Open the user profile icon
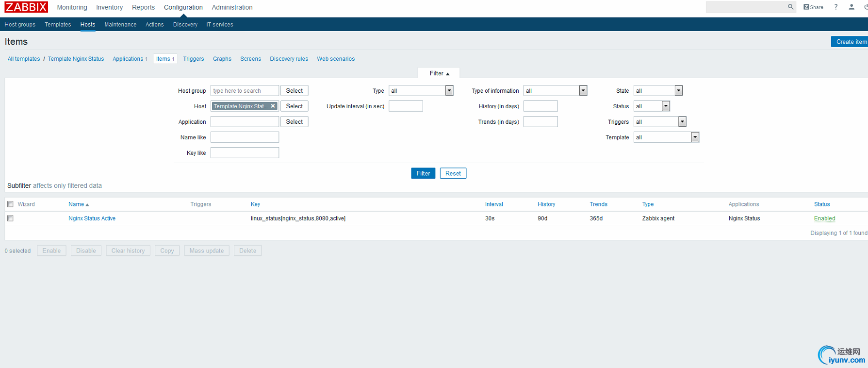The height and width of the screenshot is (368, 868). coord(852,7)
